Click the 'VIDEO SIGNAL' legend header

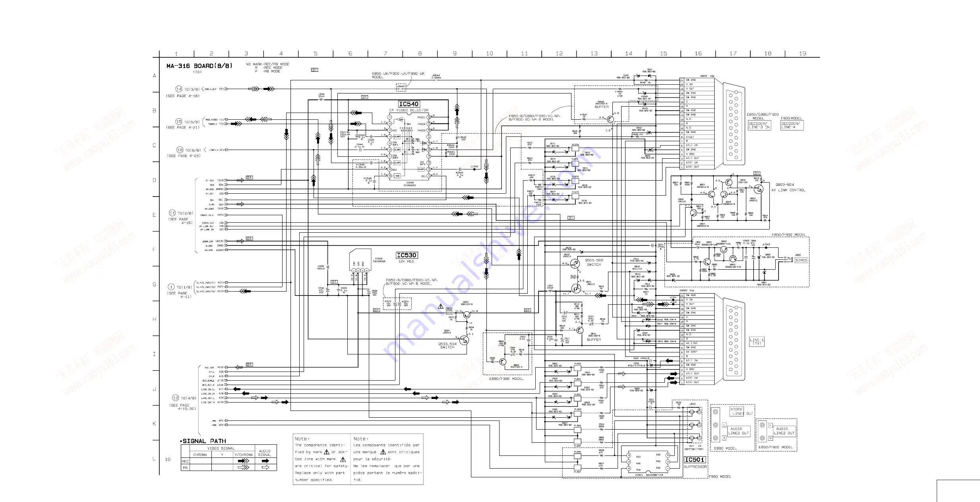pyautogui.click(x=221, y=448)
